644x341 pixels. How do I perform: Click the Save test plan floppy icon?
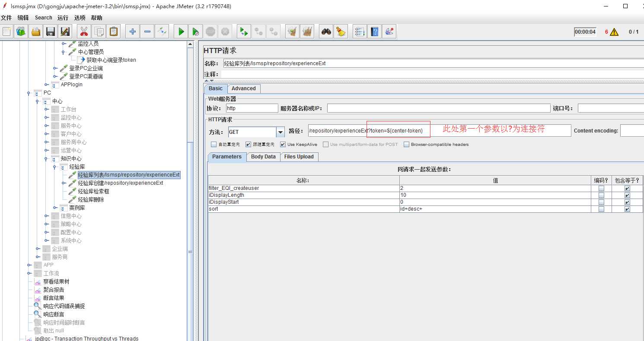tap(51, 32)
